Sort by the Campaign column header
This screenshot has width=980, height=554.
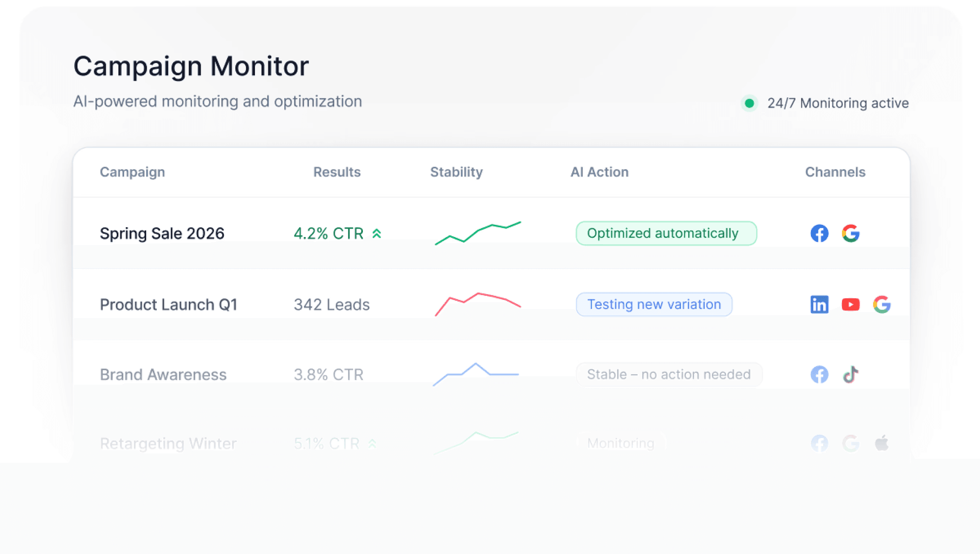pyautogui.click(x=132, y=172)
